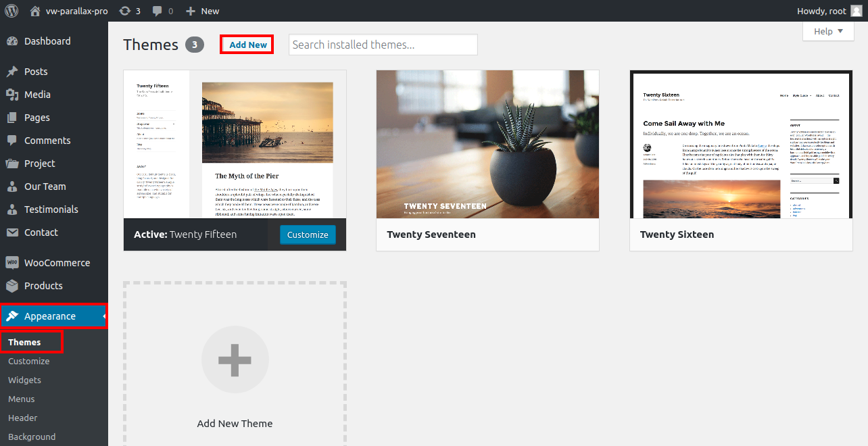Open Customize submenu item
Image resolution: width=868 pixels, height=446 pixels.
[x=28, y=361]
